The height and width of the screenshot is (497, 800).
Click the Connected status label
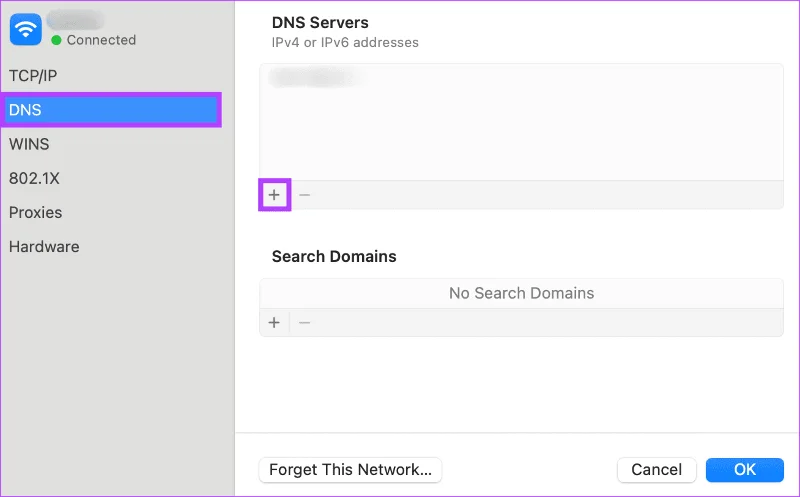point(101,40)
